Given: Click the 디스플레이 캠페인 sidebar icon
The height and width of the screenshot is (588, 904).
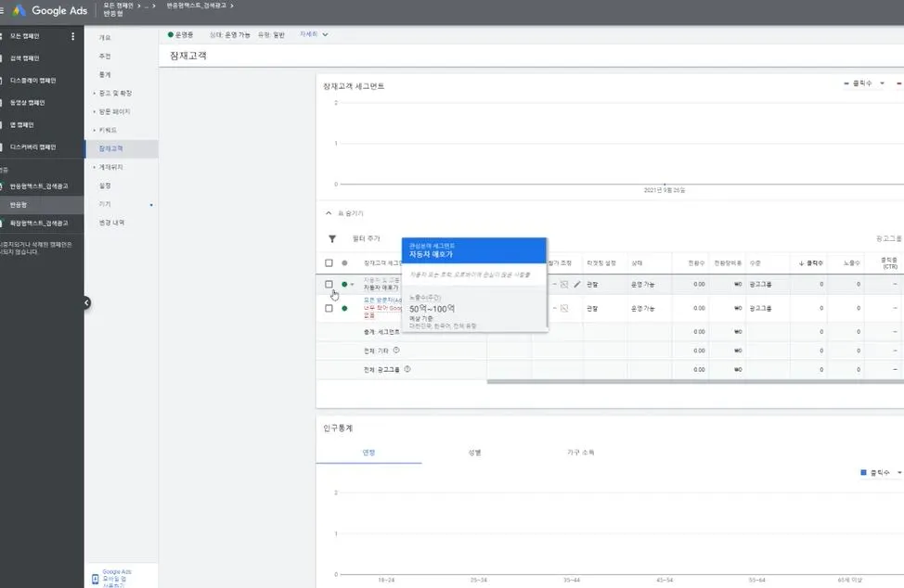Looking at the screenshot, I should pos(2,81).
